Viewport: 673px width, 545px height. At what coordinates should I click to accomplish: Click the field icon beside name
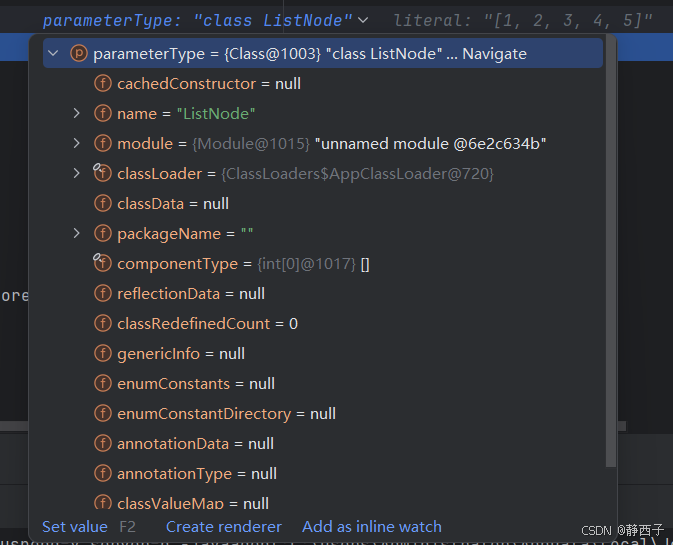click(103, 113)
